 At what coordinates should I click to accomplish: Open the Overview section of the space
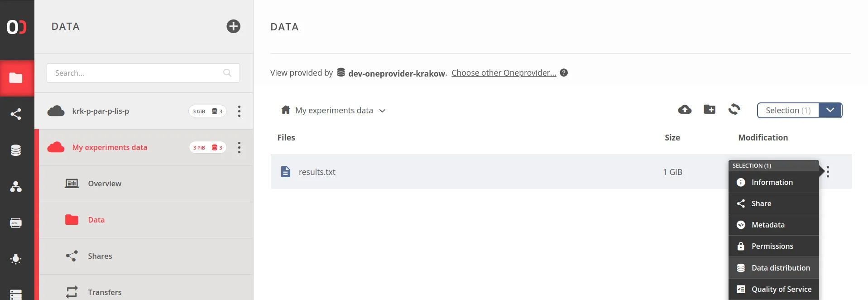105,184
